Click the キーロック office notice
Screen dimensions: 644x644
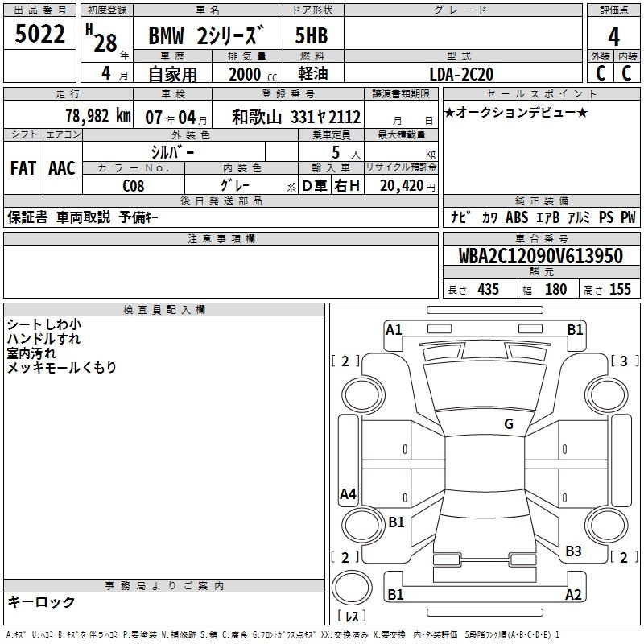[41, 601]
